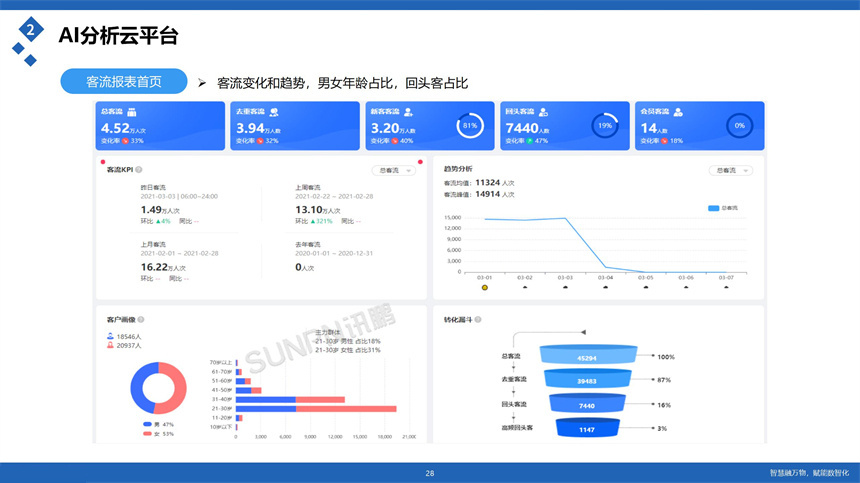
Task: Click the 0% ring in 会员客流 card
Action: point(740,126)
